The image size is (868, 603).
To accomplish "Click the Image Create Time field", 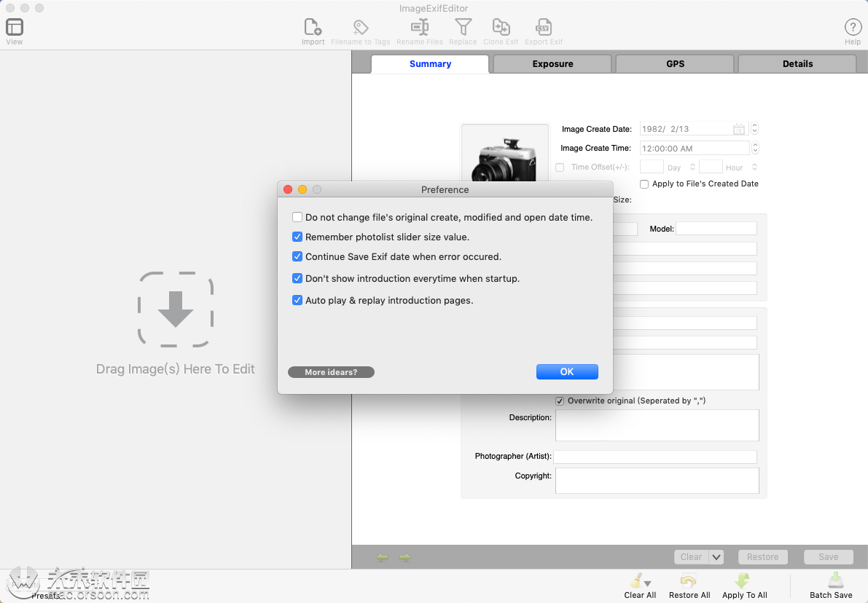I will (694, 149).
